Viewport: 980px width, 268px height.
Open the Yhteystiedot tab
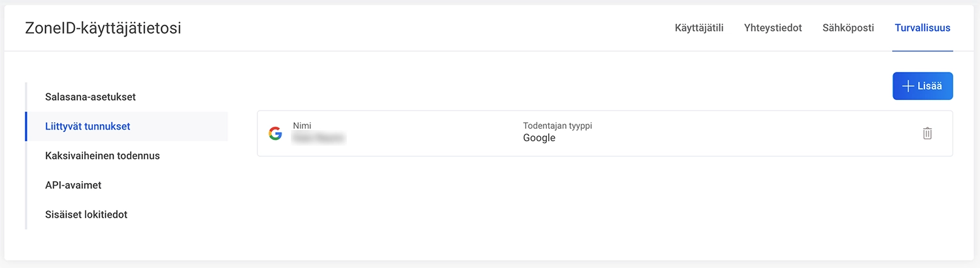[773, 28]
